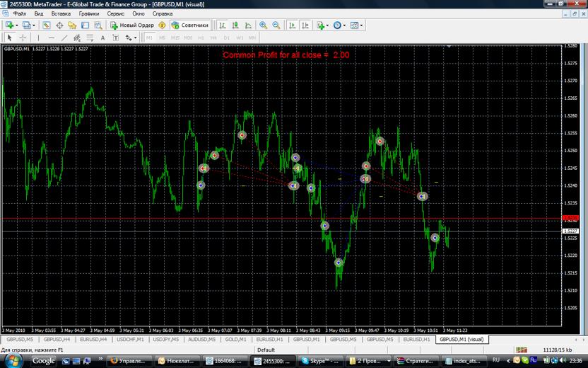The width and height of the screenshot is (588, 368).
Task: Click the RU language indicator
Action: click(x=495, y=360)
